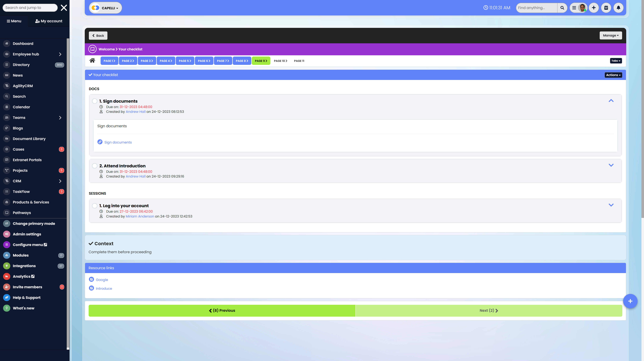Go to pathway home icon
Image resolution: width=644 pixels, height=361 pixels.
click(92, 61)
